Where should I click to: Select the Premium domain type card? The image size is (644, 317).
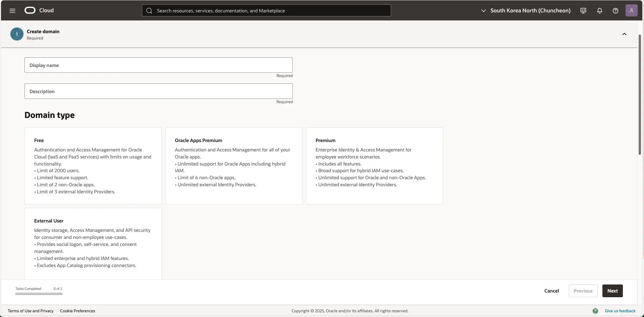(x=374, y=166)
